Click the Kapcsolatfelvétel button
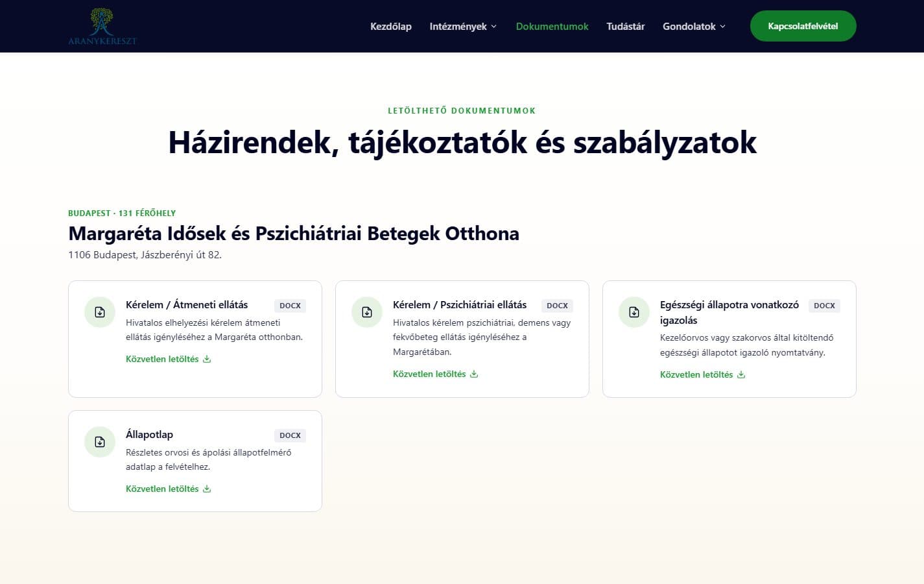924x584 pixels. [803, 26]
